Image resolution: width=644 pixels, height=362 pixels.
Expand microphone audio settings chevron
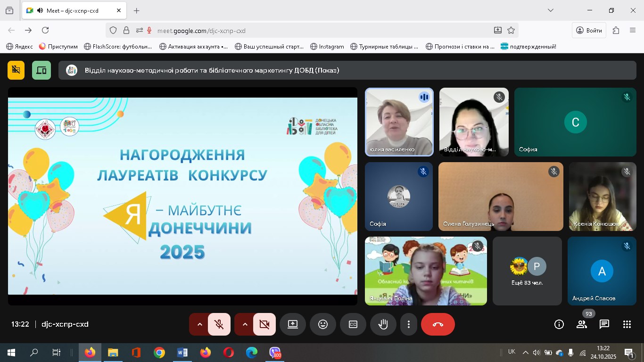point(199,324)
